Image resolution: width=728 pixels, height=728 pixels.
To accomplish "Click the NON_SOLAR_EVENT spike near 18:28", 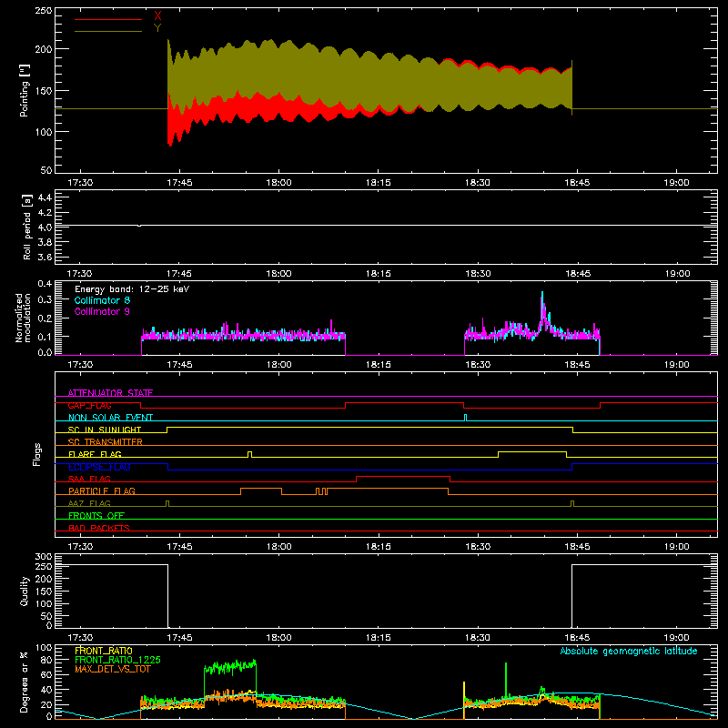I will [x=465, y=418].
